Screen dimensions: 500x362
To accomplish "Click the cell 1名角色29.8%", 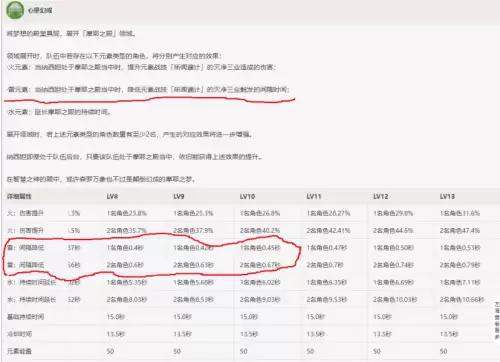I will [x=393, y=213].
